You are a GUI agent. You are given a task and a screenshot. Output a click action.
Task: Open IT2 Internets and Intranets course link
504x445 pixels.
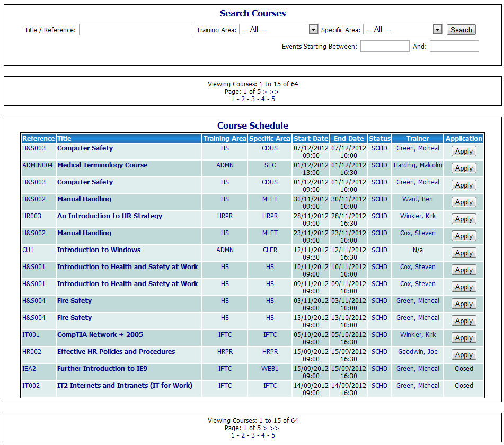[x=125, y=386]
